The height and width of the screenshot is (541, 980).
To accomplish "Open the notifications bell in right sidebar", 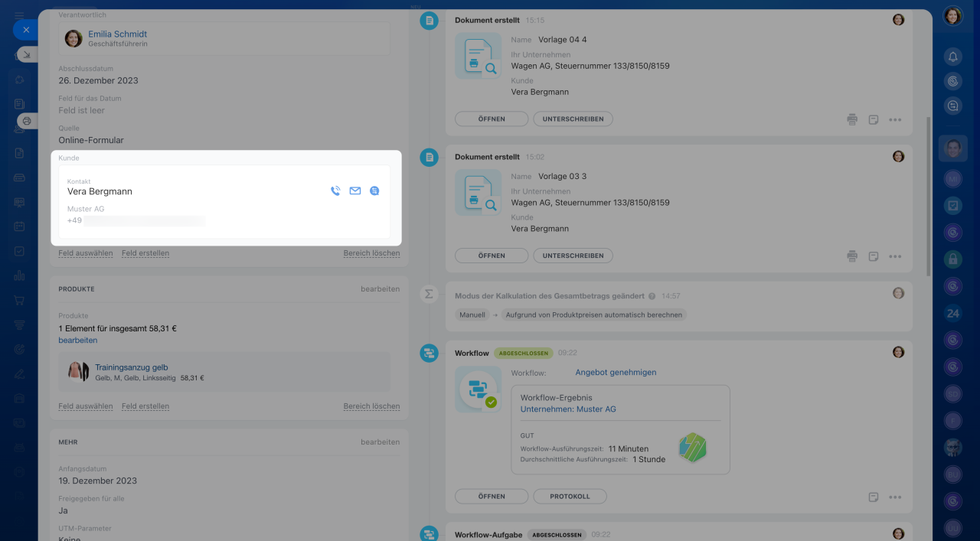I will click(952, 57).
